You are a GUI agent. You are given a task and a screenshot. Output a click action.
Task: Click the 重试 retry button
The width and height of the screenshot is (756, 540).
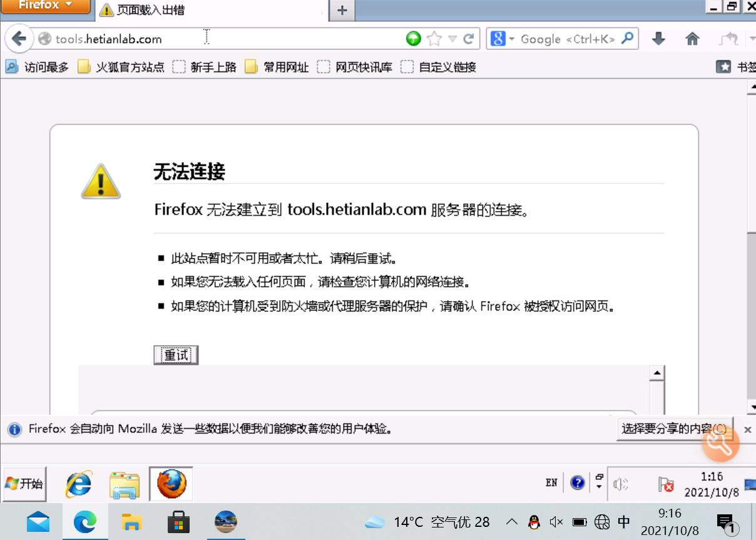176,355
